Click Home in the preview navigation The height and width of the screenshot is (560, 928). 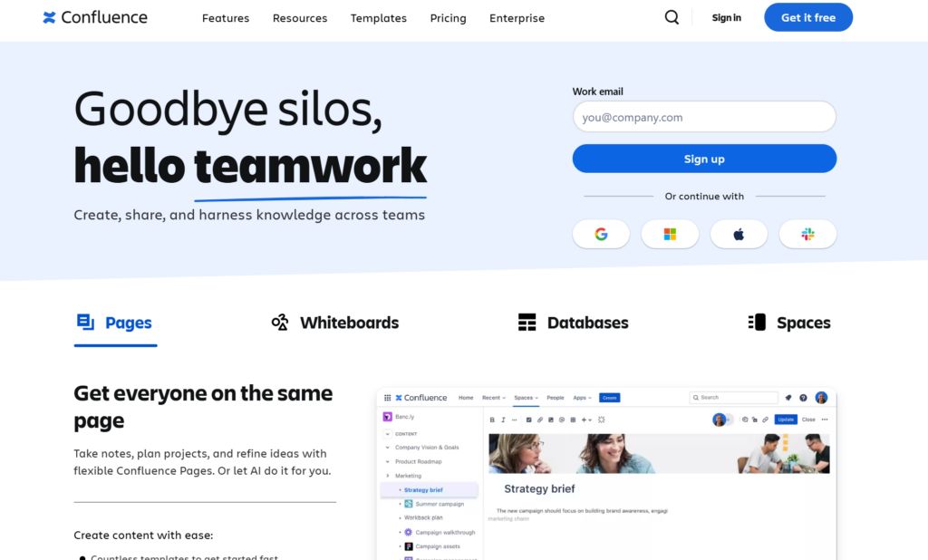tap(466, 398)
